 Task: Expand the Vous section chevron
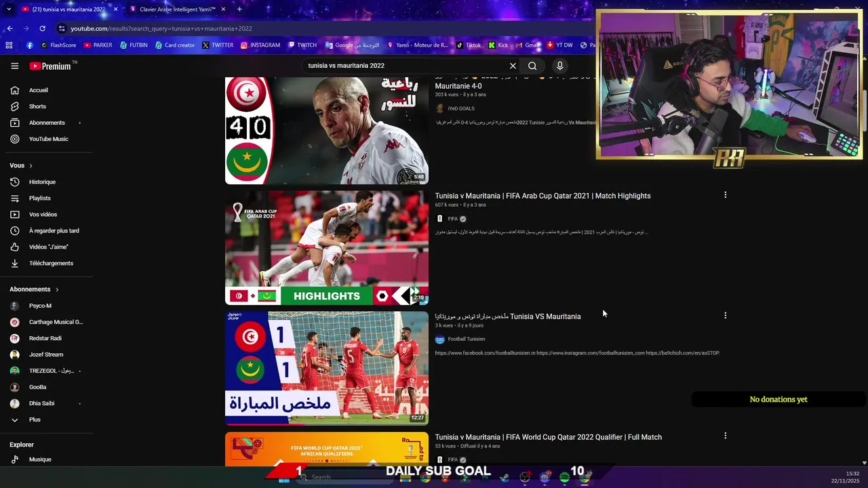(x=31, y=165)
